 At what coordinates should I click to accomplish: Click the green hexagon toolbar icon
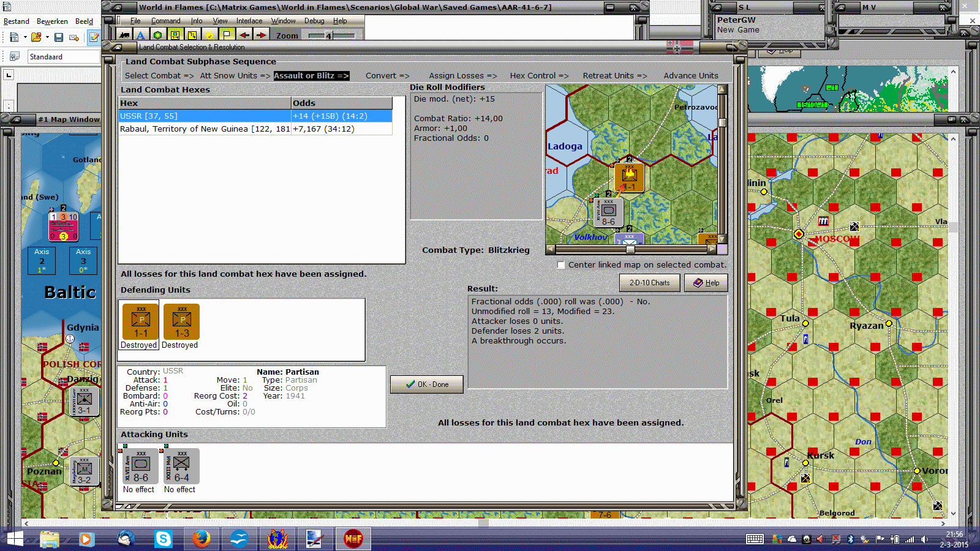(158, 35)
